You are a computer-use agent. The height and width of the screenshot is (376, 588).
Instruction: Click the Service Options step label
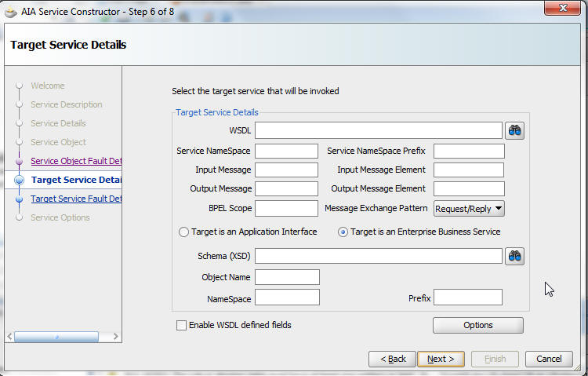click(60, 217)
